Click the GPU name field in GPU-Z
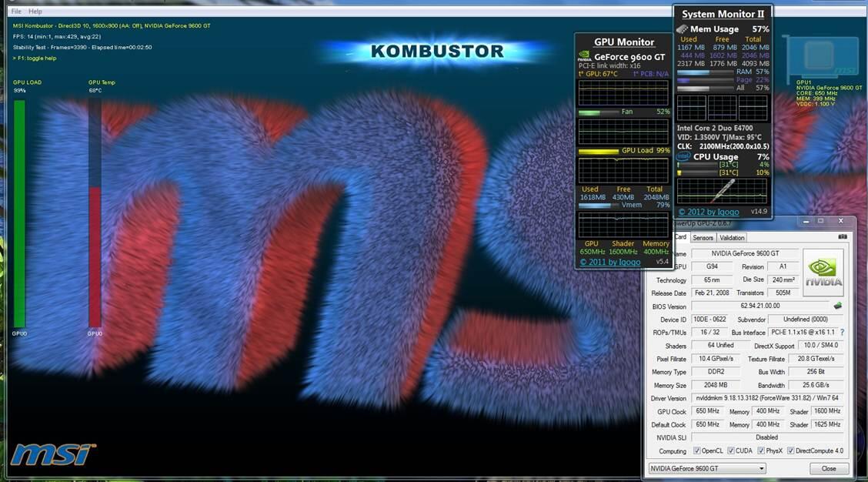Viewport: 868px width, 482px height. (745, 253)
